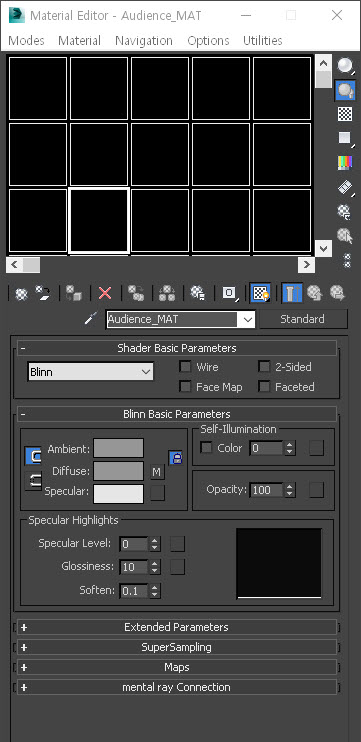Expand the Maps rollout
Image resolution: width=361 pixels, height=742 pixels.
point(177,667)
